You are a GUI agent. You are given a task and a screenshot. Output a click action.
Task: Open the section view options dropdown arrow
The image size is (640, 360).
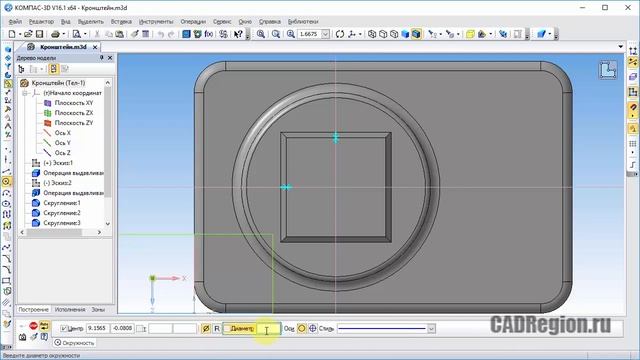pyautogui.click(x=491, y=34)
